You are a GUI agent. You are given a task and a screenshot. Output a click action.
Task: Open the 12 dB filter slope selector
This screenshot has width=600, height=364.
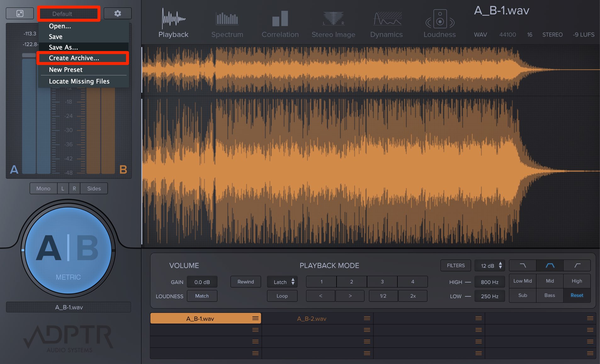tap(490, 265)
